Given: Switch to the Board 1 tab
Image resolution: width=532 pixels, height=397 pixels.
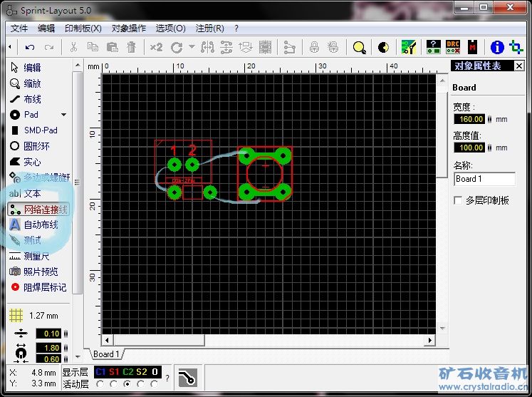Looking at the screenshot, I should pos(106,354).
